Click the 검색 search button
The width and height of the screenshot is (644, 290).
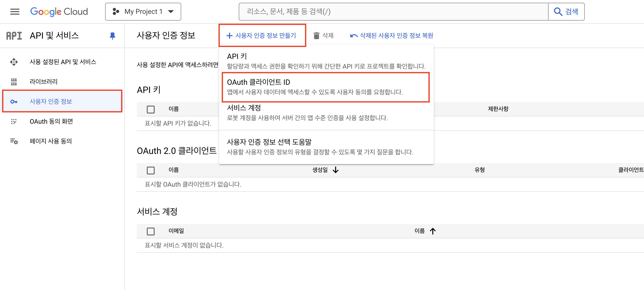(x=566, y=11)
